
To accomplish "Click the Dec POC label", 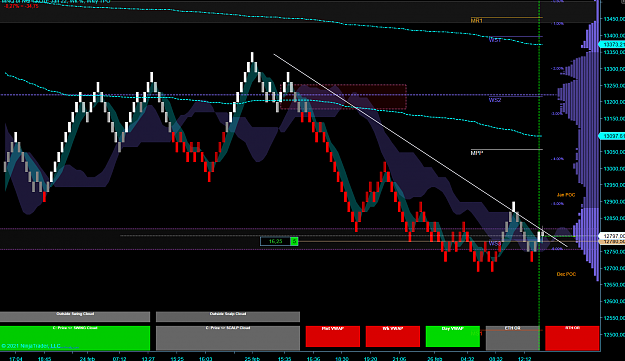I will pyautogui.click(x=566, y=274).
